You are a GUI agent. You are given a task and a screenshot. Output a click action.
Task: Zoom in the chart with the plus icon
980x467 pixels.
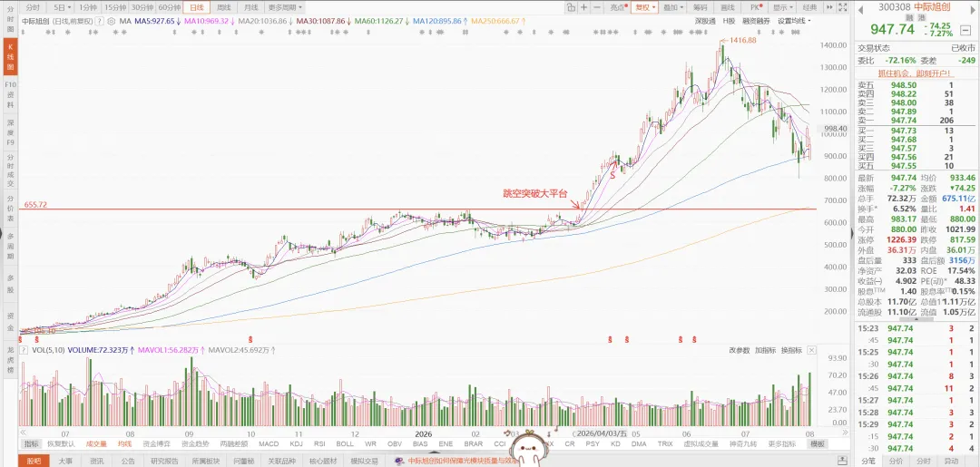tap(583, 7)
